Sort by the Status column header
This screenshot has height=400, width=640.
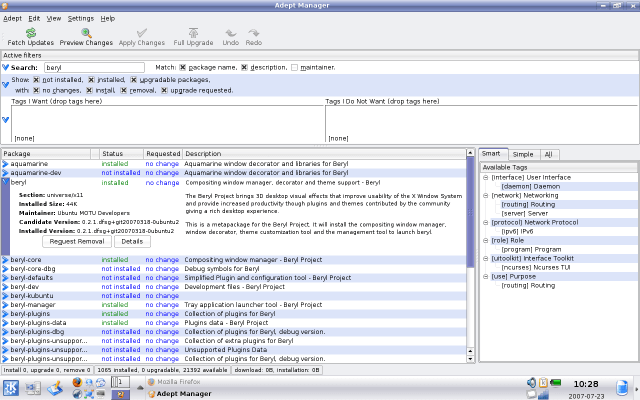[122, 154]
